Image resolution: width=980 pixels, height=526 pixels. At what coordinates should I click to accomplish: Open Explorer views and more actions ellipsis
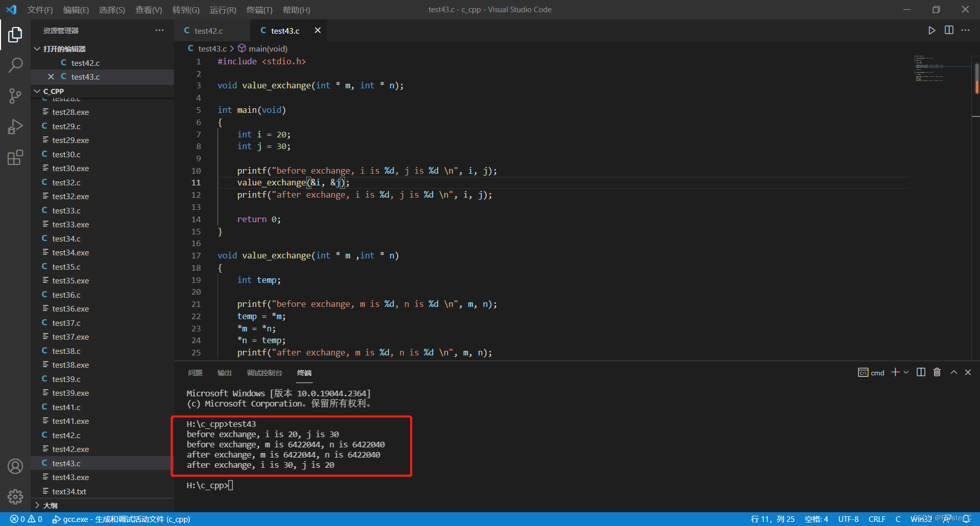pos(160,31)
